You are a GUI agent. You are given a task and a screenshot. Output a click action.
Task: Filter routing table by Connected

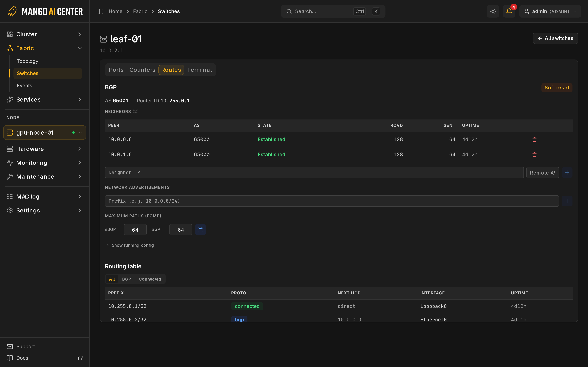[150, 279]
